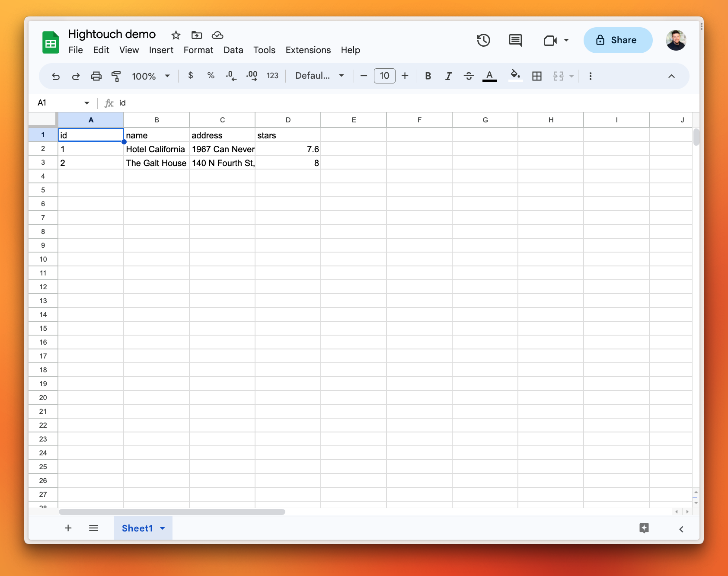This screenshot has height=576, width=728.
Task: Open the comments panel
Action: [515, 40]
